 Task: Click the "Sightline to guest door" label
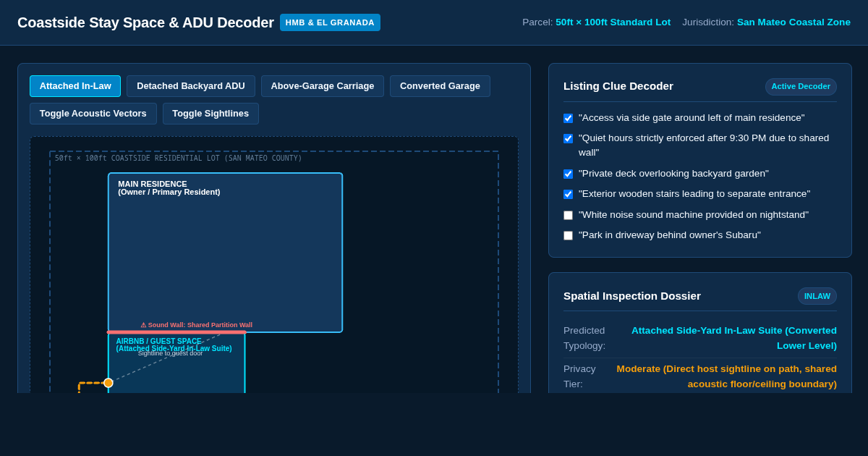pos(171,353)
